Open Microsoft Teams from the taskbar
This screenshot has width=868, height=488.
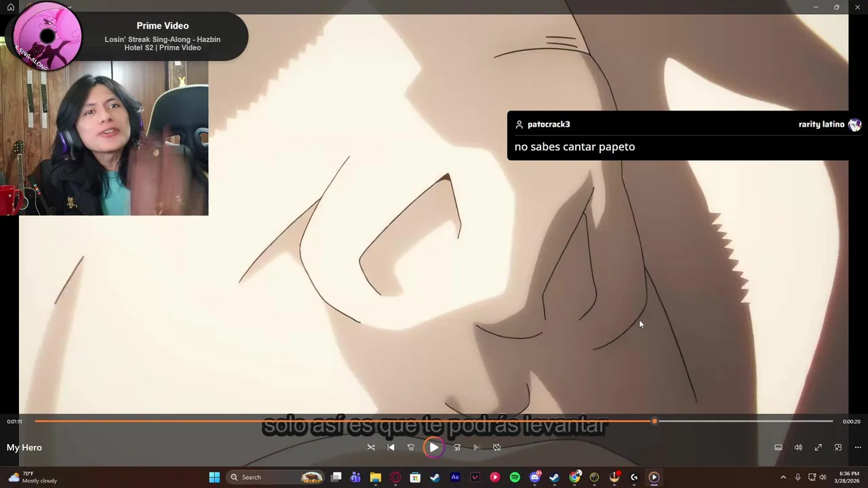pos(355,477)
